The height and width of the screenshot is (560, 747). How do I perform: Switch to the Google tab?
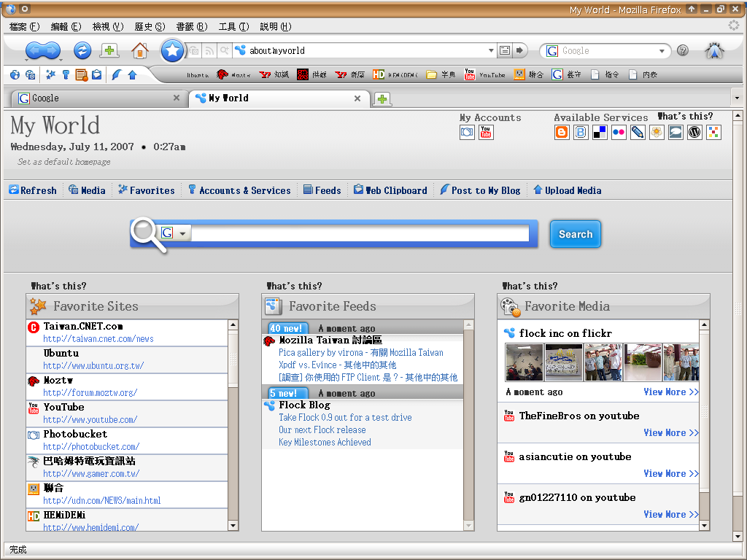(x=99, y=98)
